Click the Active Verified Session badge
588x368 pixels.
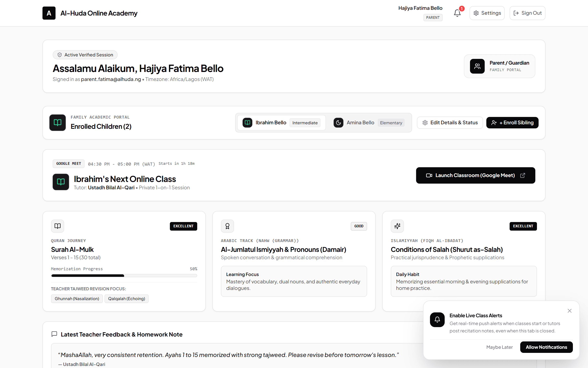pyautogui.click(x=85, y=55)
